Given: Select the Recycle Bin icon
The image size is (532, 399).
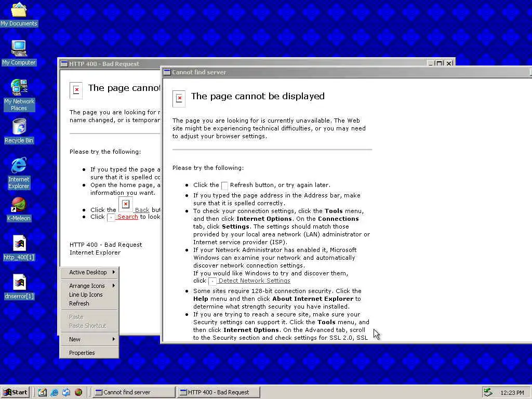Looking at the screenshot, I should (x=19, y=131).
